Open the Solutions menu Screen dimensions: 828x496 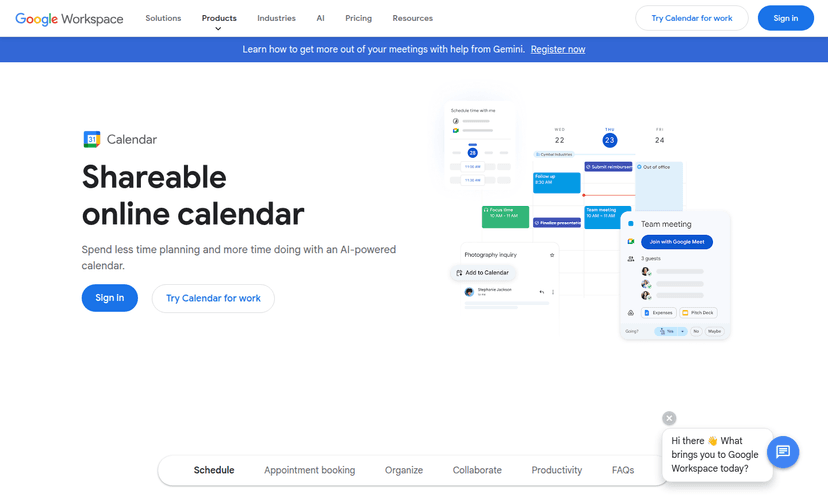tap(163, 18)
